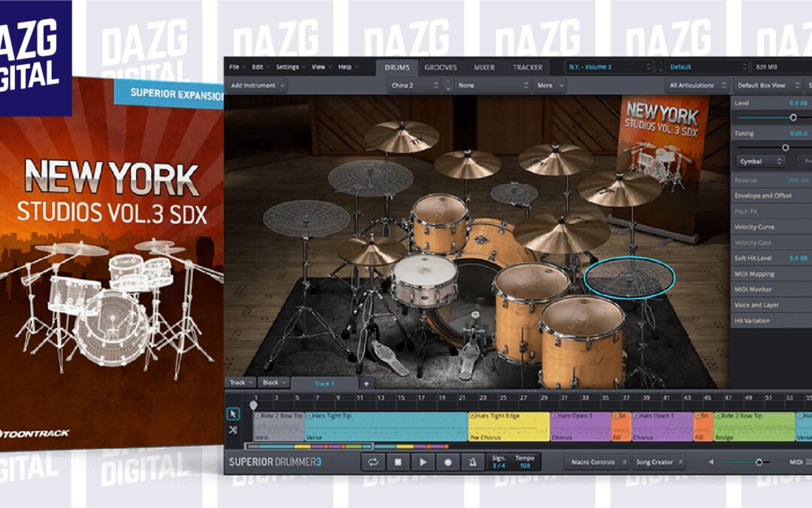This screenshot has height=508, width=812.
Task: Switch to the GROOVES tab
Action: pos(441,68)
